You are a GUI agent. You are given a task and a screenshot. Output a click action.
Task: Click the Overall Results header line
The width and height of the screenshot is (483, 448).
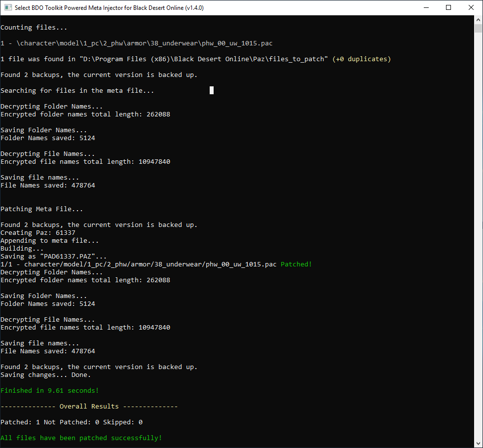click(x=89, y=406)
